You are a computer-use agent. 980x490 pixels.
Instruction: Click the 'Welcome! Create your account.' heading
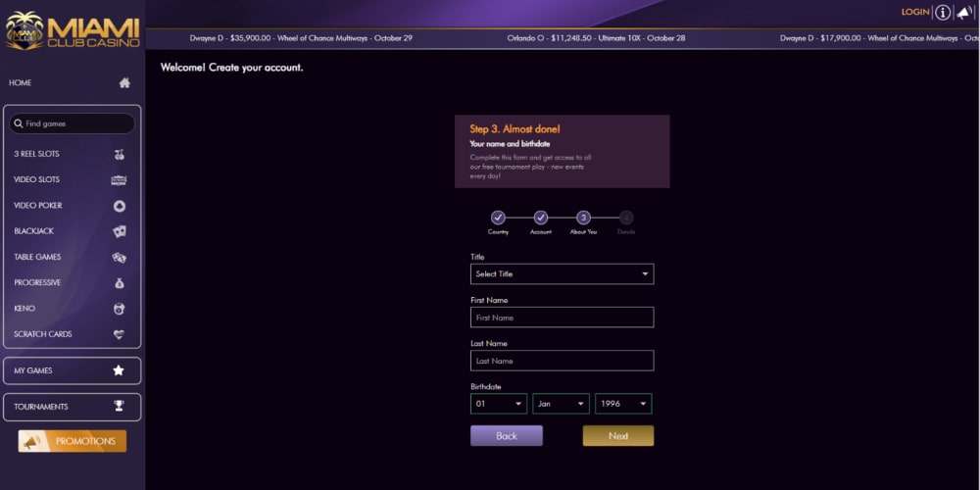click(232, 68)
